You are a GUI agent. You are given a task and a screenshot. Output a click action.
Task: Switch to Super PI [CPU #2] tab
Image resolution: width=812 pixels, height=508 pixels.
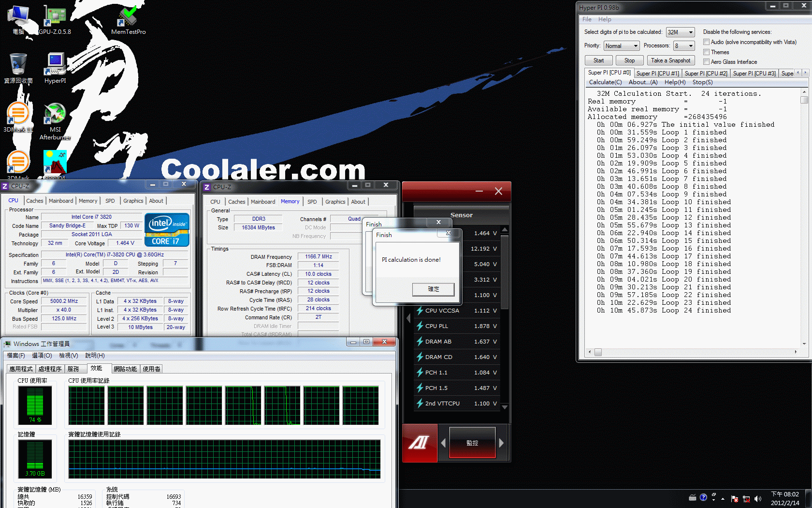point(706,74)
